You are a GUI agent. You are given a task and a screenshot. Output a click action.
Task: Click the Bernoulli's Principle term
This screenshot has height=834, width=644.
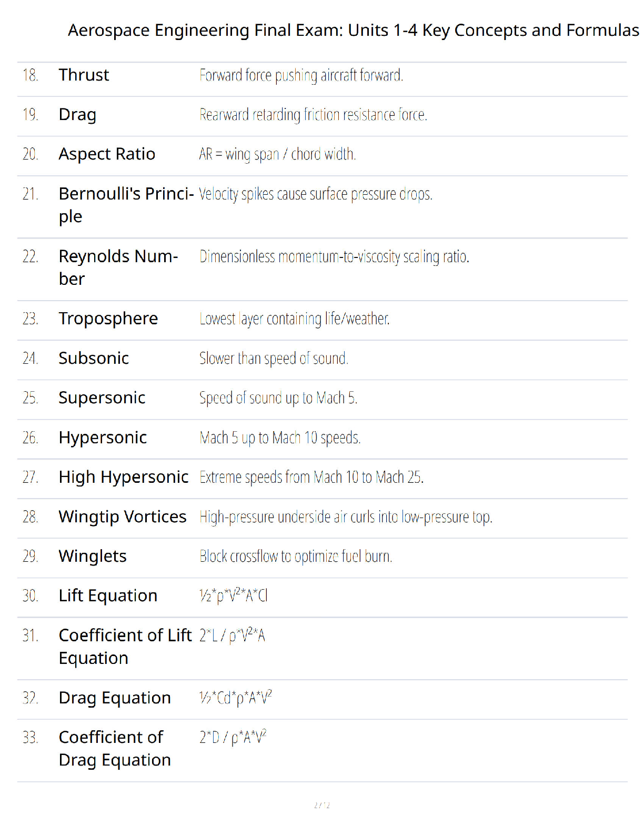tap(126, 205)
